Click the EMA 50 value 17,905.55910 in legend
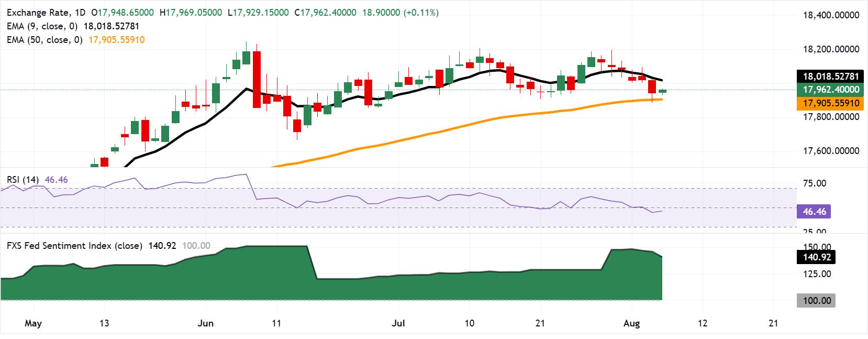The image size is (868, 339). point(117,40)
